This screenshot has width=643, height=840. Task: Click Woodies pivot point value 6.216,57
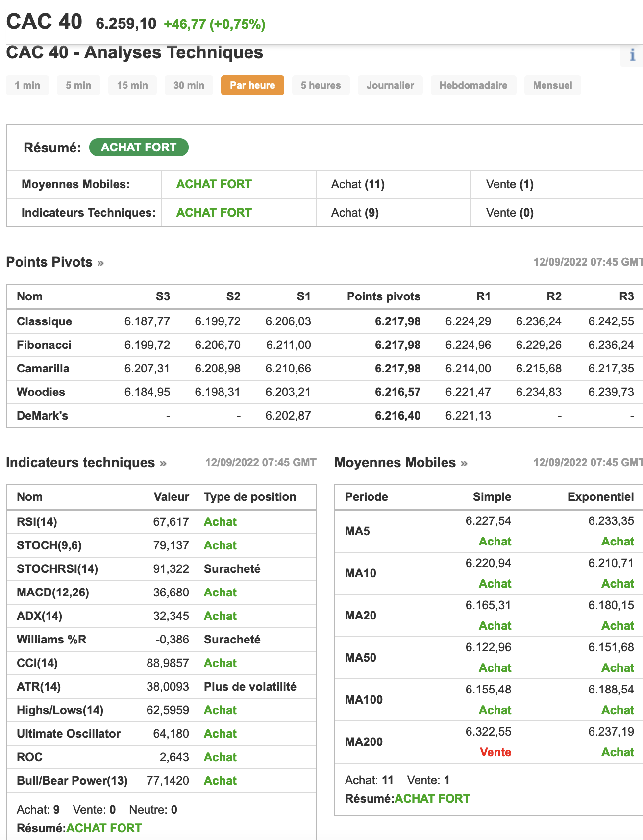point(397,392)
